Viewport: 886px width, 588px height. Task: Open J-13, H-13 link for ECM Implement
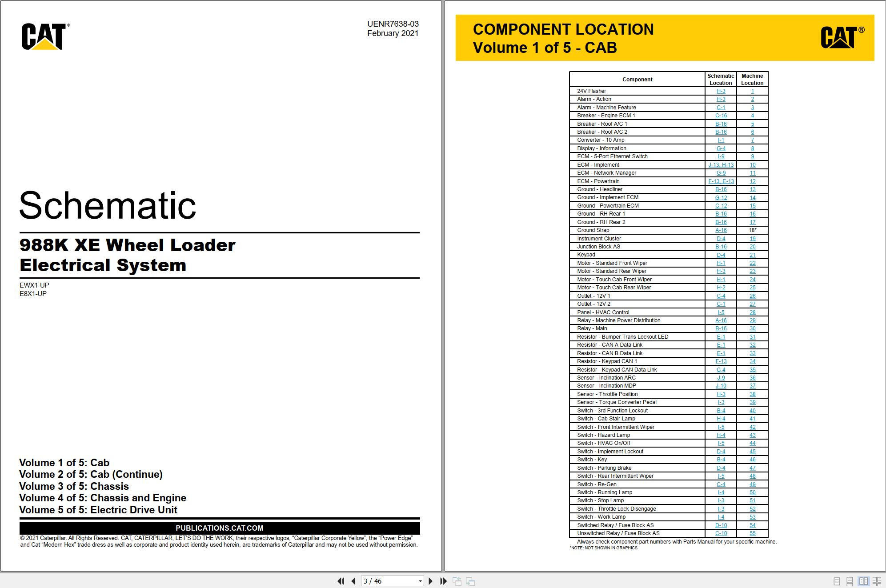(721, 165)
